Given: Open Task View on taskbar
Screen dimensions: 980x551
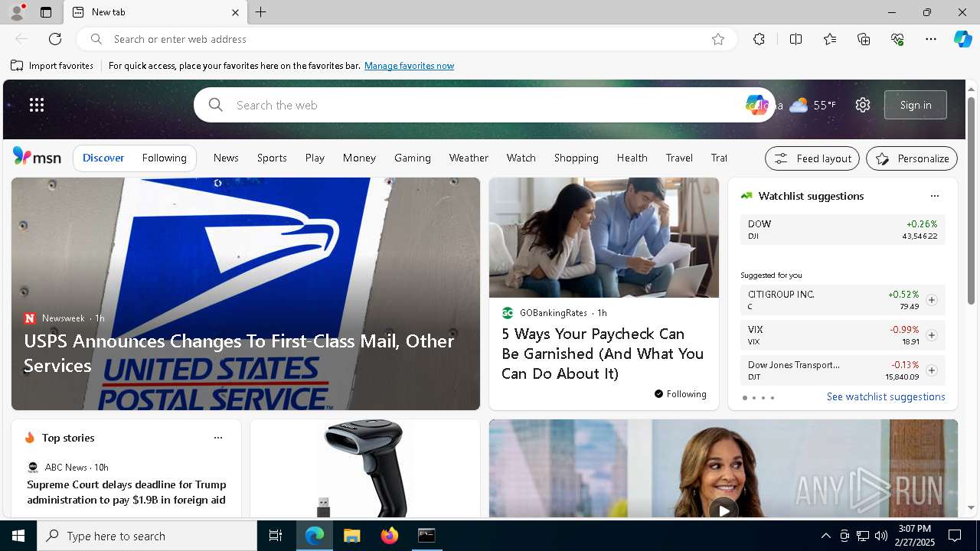Looking at the screenshot, I should pyautogui.click(x=276, y=536).
